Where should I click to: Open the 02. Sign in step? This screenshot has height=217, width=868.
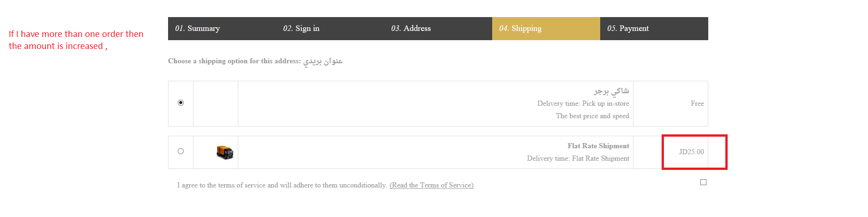coord(301,29)
